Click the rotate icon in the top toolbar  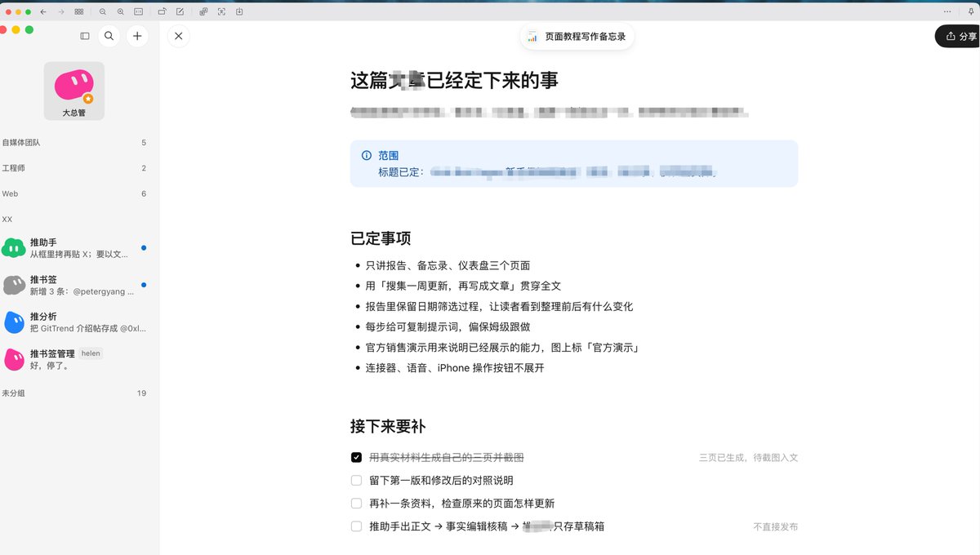pyautogui.click(x=162, y=12)
